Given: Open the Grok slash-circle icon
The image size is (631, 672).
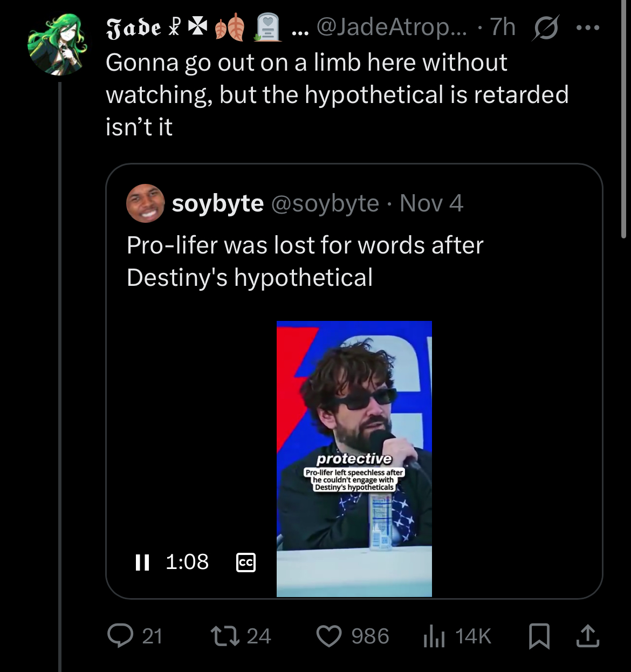Looking at the screenshot, I should click(x=545, y=28).
